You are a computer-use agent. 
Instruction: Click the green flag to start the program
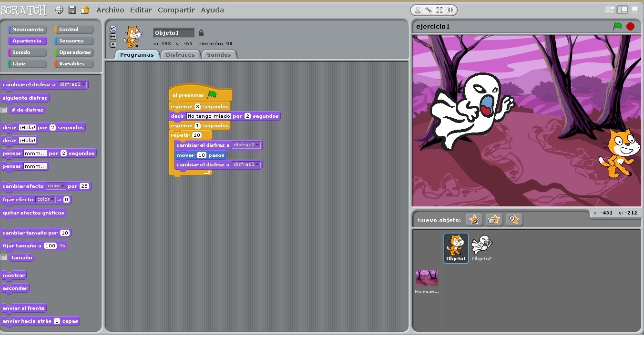[617, 26]
